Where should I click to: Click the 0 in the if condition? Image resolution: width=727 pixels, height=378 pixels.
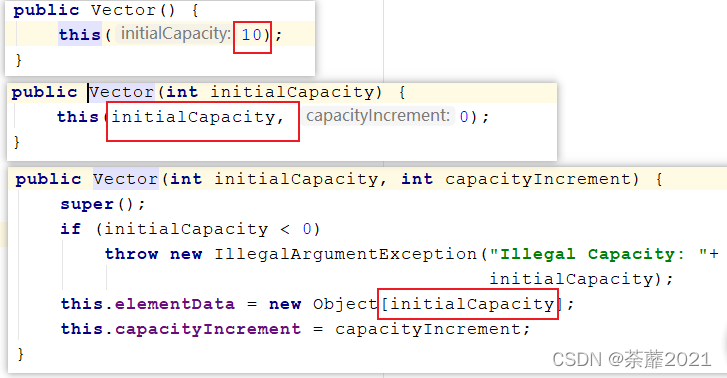pyautogui.click(x=307, y=229)
